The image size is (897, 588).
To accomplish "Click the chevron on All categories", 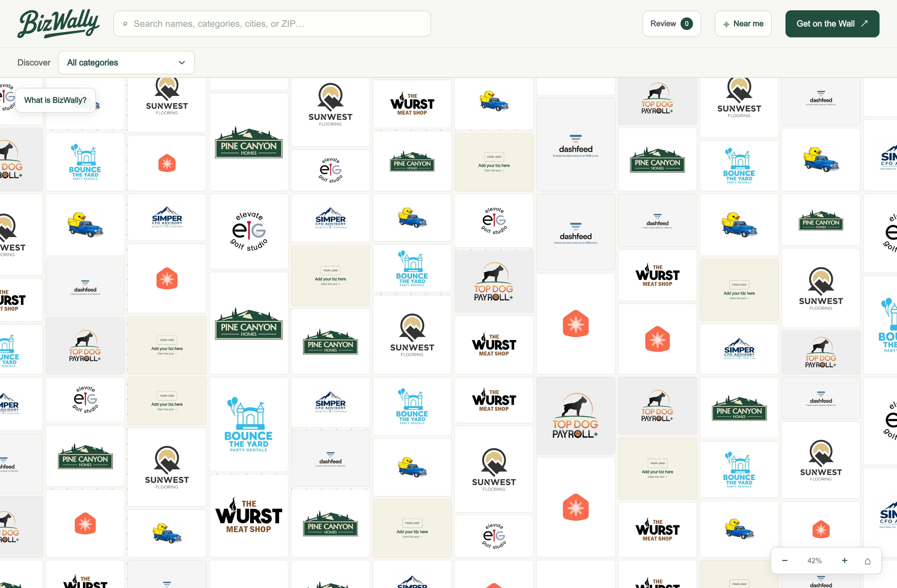I will point(182,63).
